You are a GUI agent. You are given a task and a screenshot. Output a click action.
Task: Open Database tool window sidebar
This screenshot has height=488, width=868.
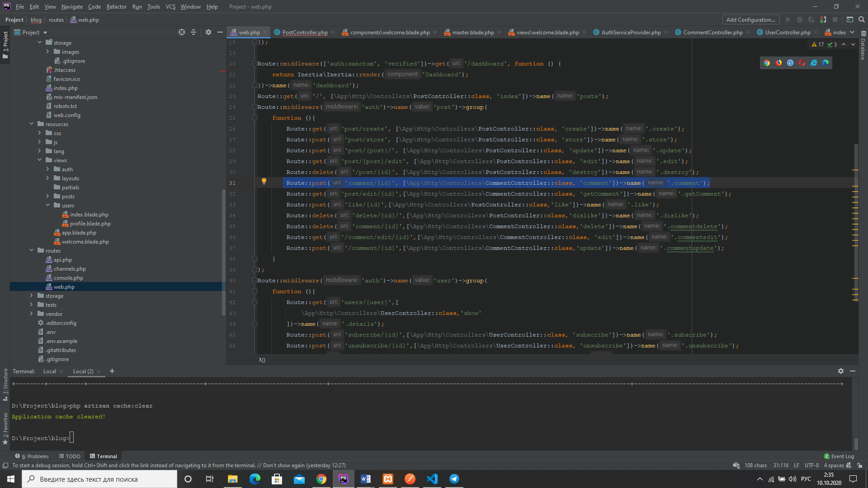click(863, 46)
